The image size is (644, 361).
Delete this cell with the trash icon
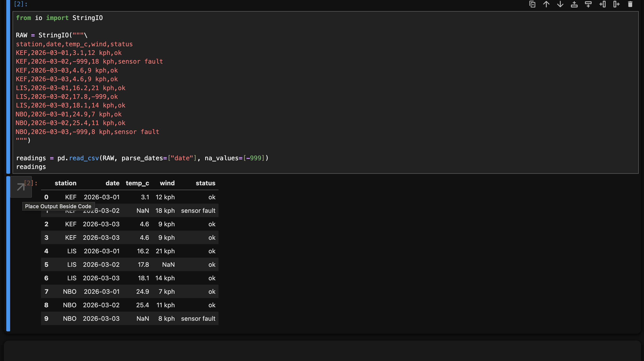click(630, 4)
